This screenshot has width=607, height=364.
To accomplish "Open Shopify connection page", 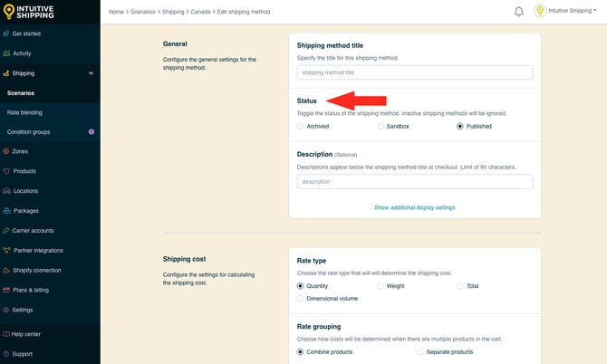I will (37, 271).
